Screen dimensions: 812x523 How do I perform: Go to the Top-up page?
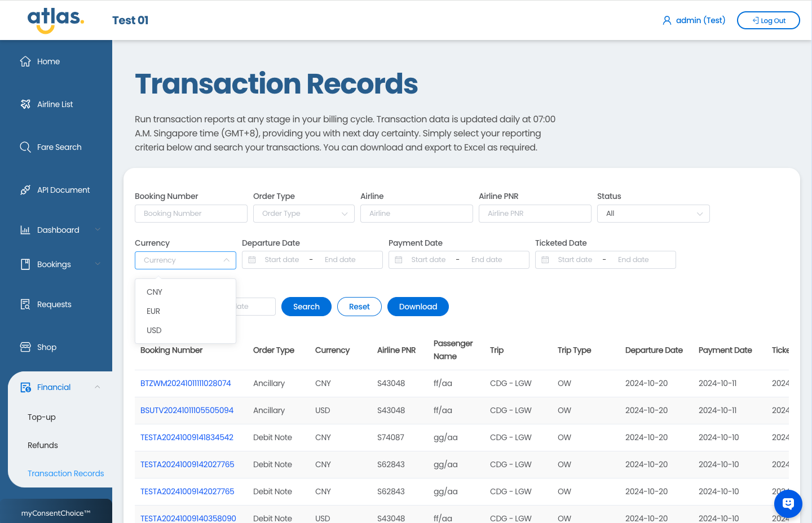[x=42, y=417]
